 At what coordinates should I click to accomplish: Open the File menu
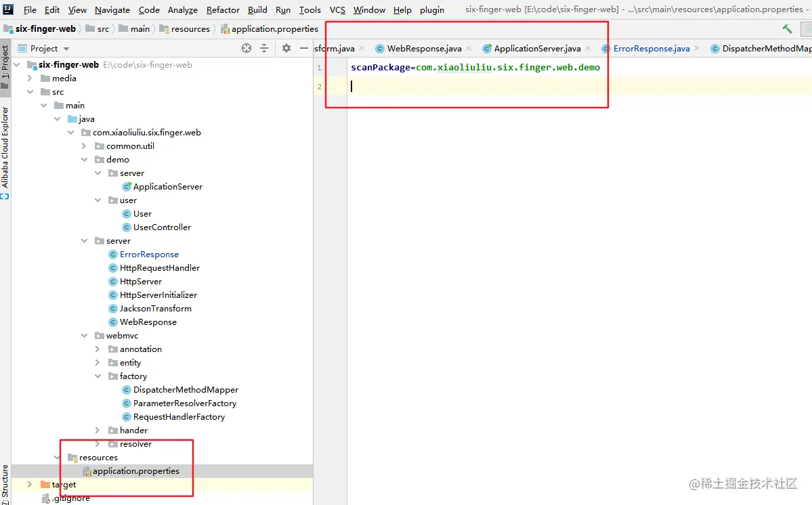(30, 10)
